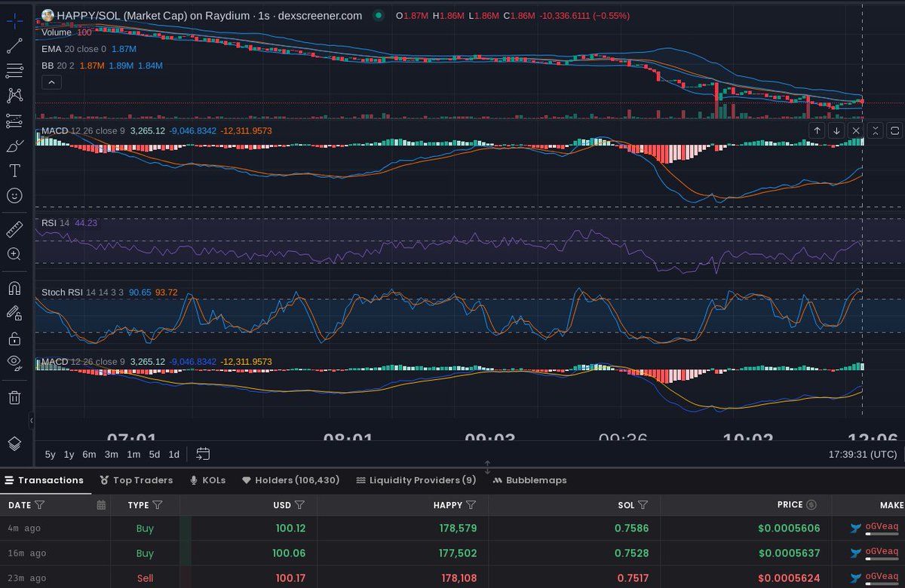
Task: Click the trash remove objects icon
Action: [14, 397]
